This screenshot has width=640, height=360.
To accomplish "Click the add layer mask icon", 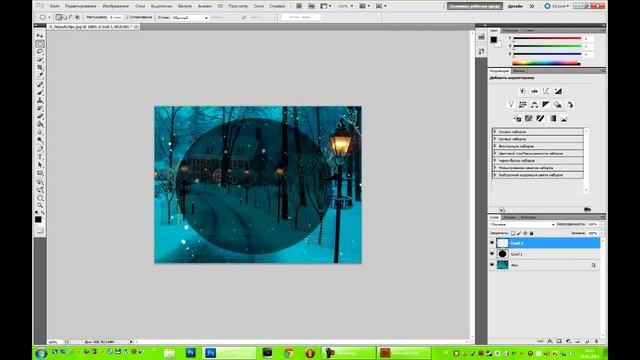I will point(559,341).
